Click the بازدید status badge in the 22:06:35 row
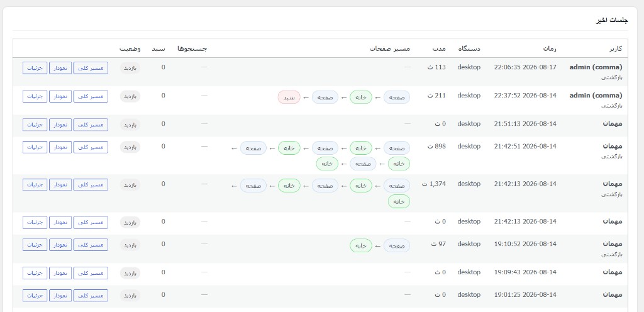The image size is (644, 312). [130, 68]
